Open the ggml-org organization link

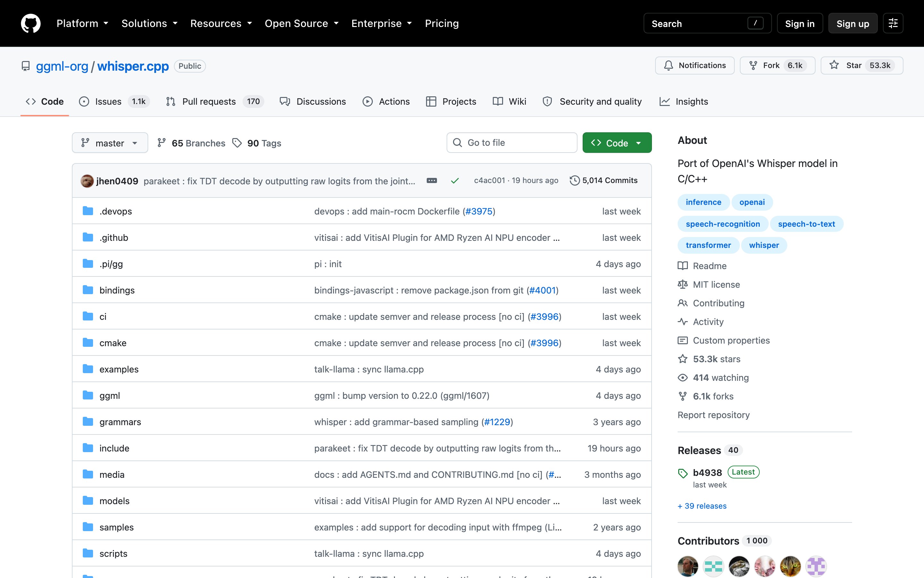coord(62,66)
